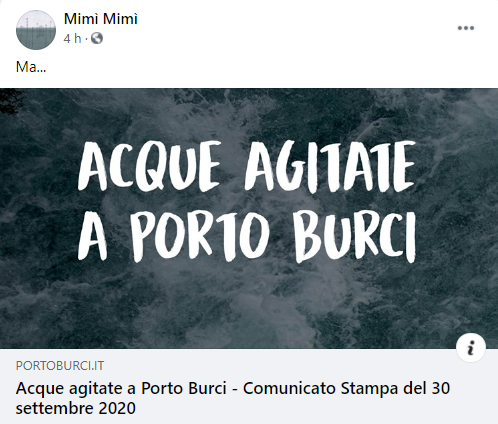This screenshot has height=424, width=498.
Task: Click the word 'ACQUE' in the banner
Action: coord(149,168)
